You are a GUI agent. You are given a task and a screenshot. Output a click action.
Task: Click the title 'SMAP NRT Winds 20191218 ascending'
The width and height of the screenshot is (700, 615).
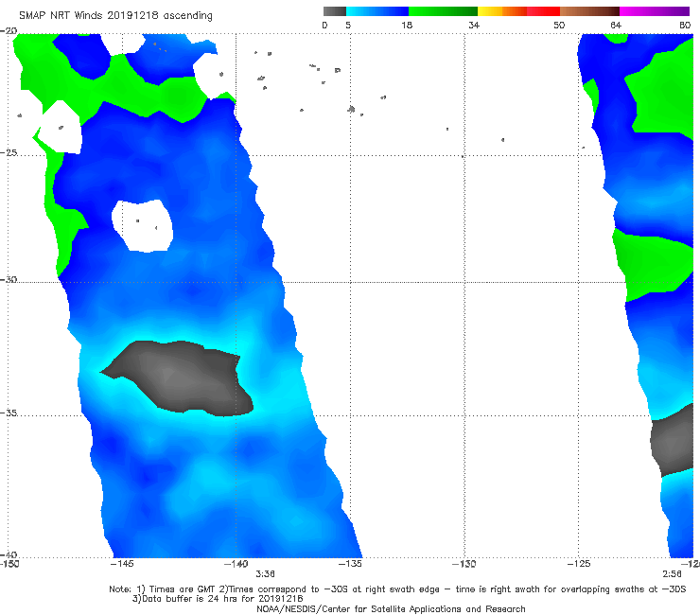115,15
